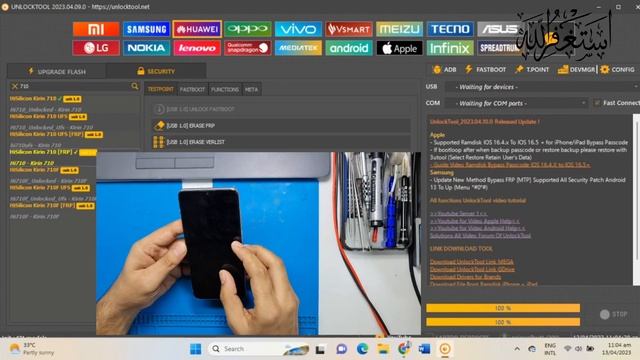Image resolution: width=640 pixels, height=360 pixels.
Task: Open the FASTBOOT toolbar button
Action: pos(485,69)
